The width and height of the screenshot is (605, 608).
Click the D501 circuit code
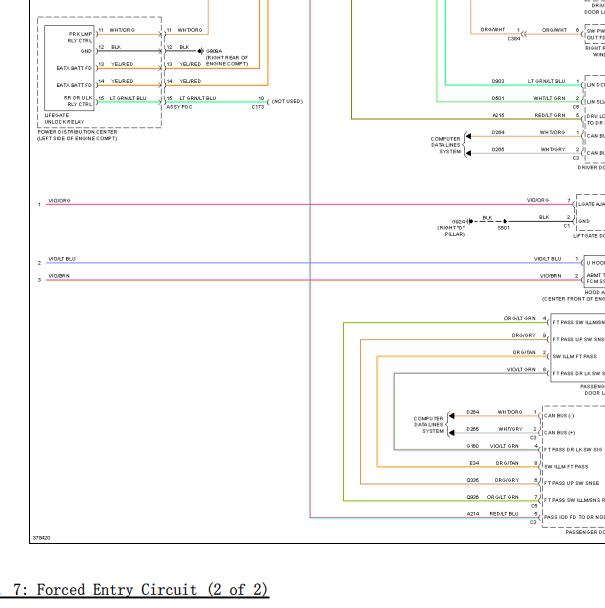498,98
